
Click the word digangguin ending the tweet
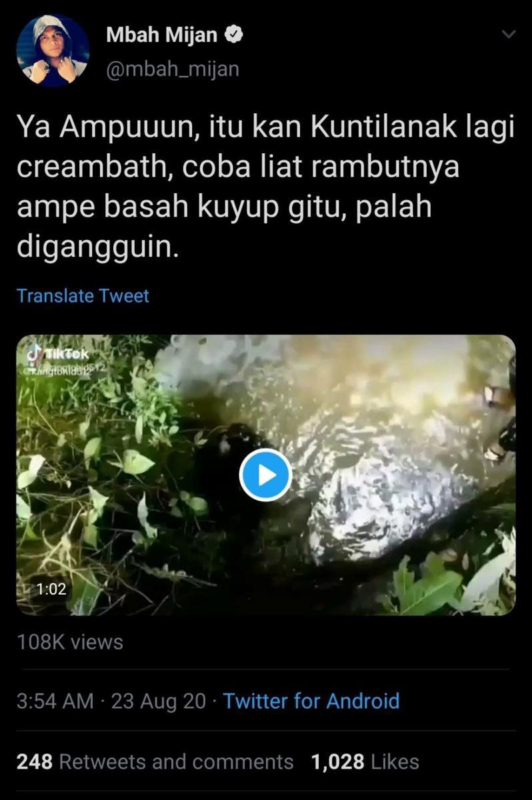coord(97,248)
